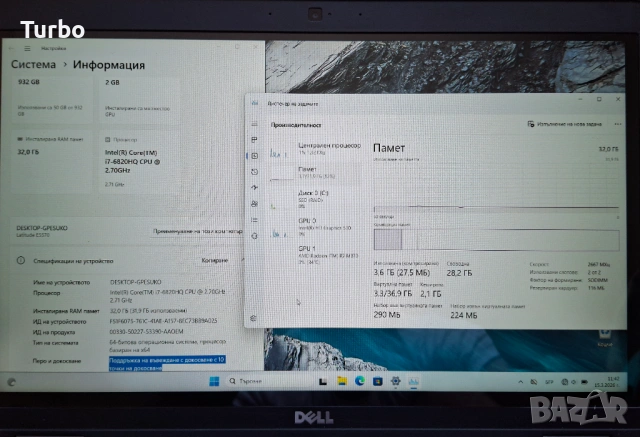Open Task Manager navigation hamburger menu
This screenshot has height=437, width=640.
pos(254,124)
